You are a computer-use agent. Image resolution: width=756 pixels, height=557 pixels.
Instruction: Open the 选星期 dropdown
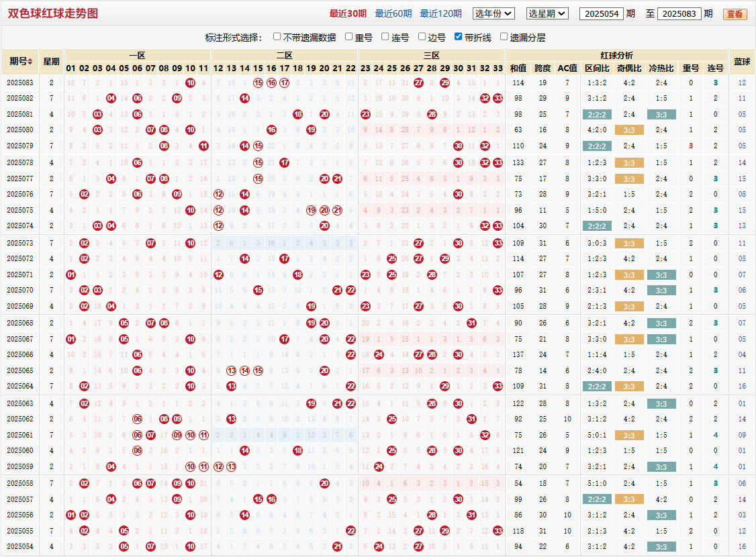pos(547,13)
